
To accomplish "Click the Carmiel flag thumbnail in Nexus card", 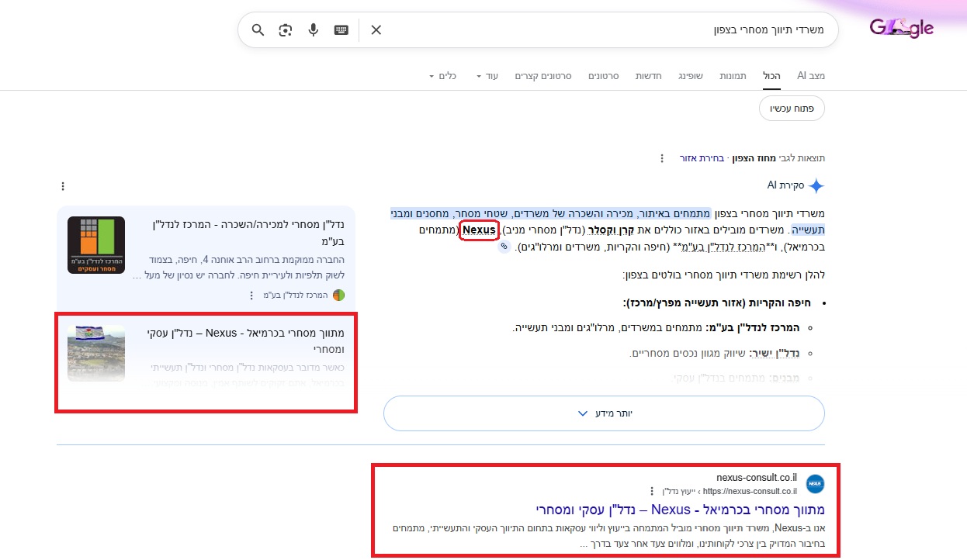I will click(96, 353).
